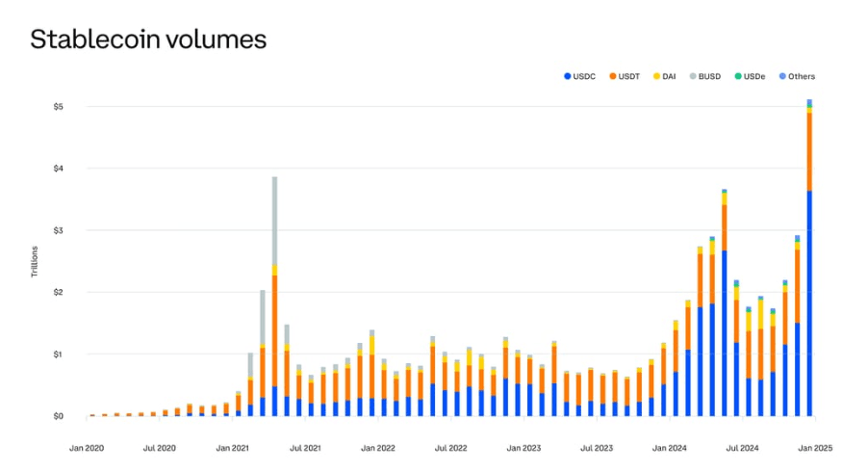Image resolution: width=868 pixels, height=472 pixels.
Task: Click the Jul 2022 x-axis label
Action: point(450,448)
